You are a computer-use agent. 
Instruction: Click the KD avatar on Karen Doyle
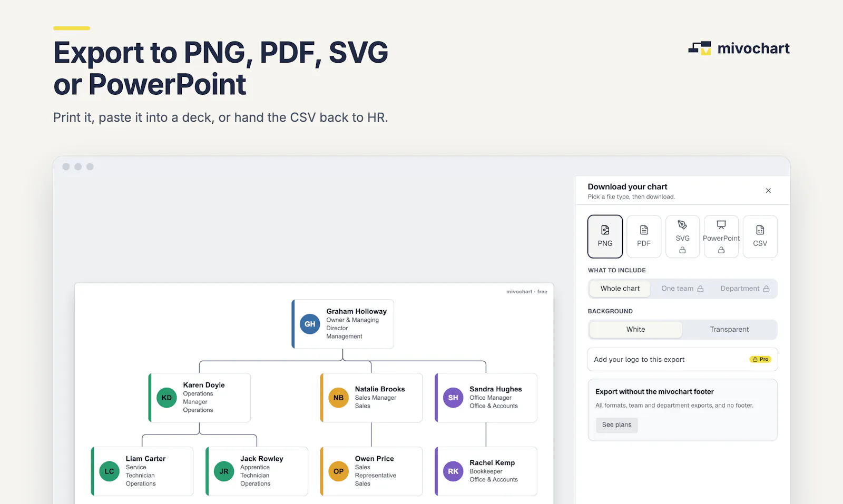[x=166, y=398]
